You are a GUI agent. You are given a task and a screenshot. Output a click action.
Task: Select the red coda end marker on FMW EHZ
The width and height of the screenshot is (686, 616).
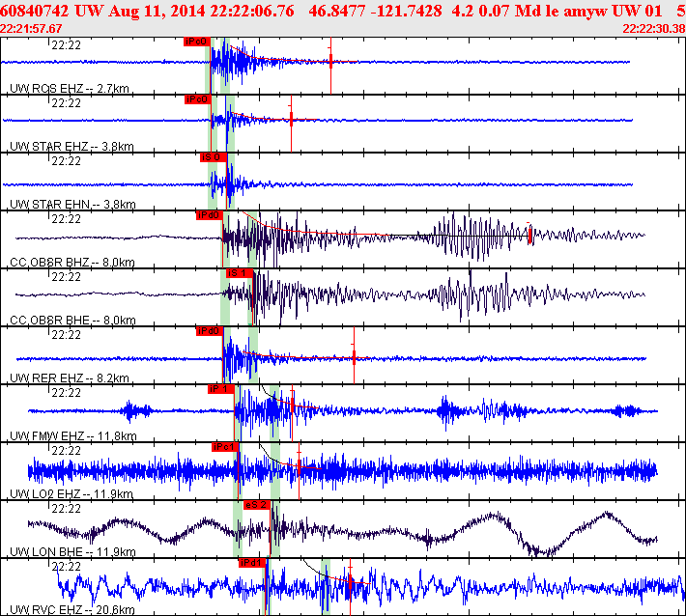(292, 406)
